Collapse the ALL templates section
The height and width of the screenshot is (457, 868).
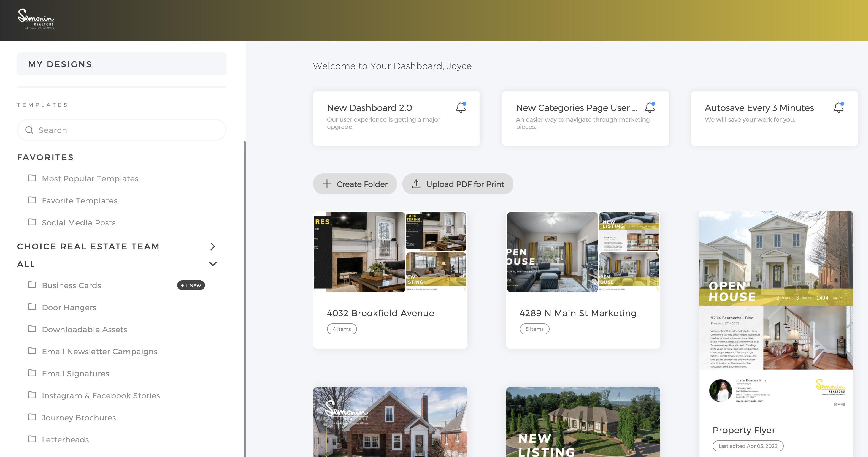tap(212, 264)
